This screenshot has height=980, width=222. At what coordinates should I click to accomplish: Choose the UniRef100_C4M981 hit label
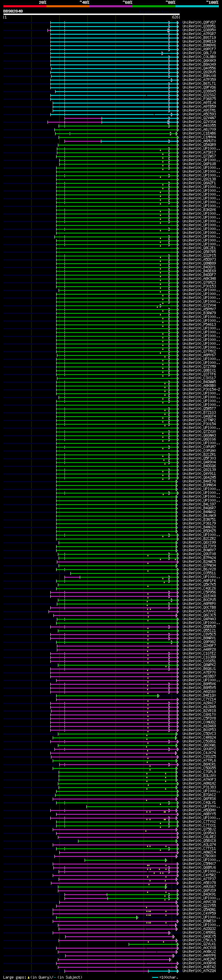[199, 932]
